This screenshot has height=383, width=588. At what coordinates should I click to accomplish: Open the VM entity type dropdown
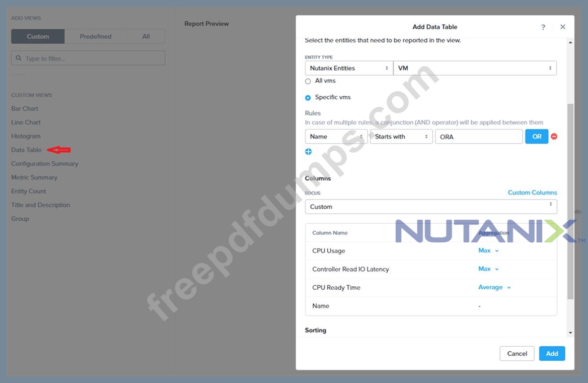click(475, 68)
